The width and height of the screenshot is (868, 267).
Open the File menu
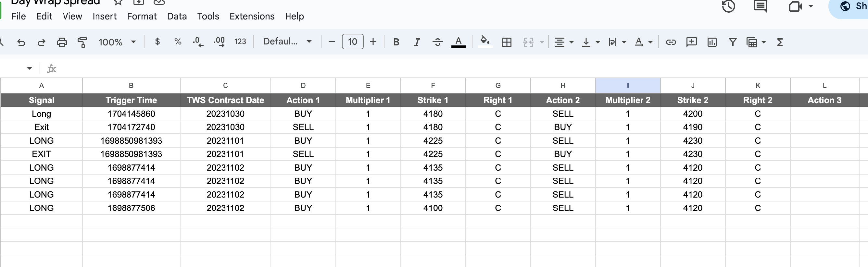point(19,16)
